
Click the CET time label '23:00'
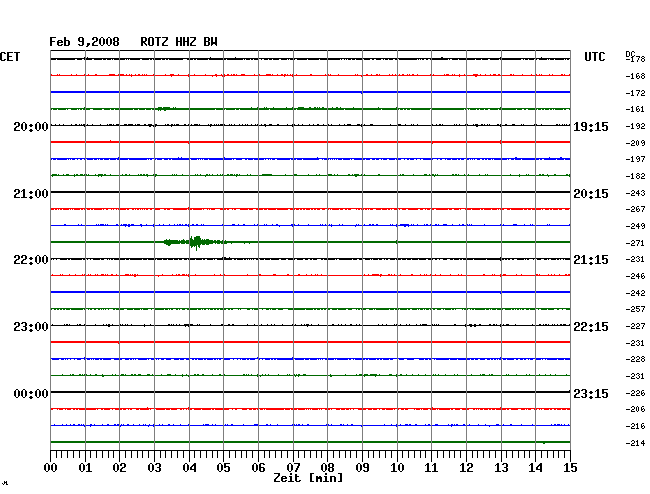[31, 327]
